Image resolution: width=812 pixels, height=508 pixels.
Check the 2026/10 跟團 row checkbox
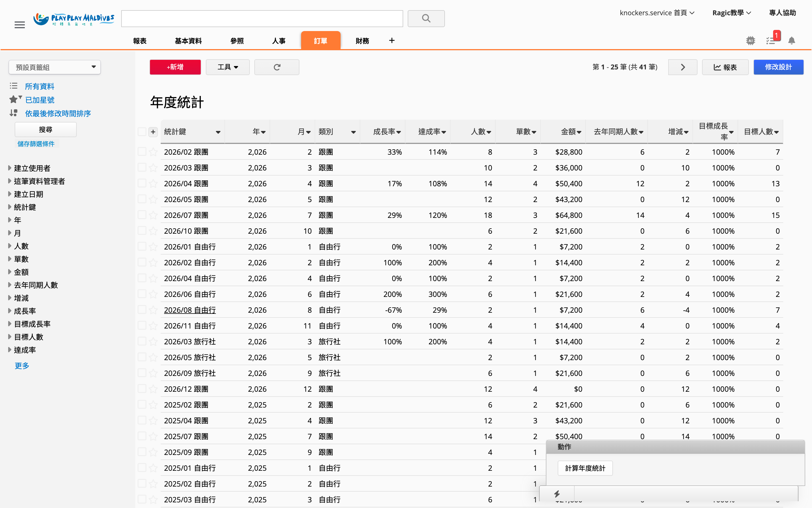[142, 231]
